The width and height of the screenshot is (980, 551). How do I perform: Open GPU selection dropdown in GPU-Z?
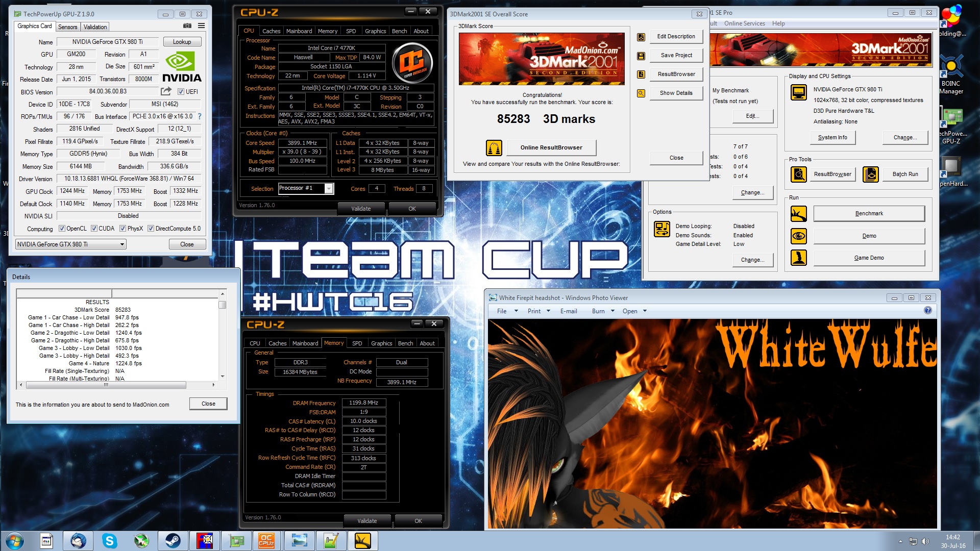[x=71, y=244]
